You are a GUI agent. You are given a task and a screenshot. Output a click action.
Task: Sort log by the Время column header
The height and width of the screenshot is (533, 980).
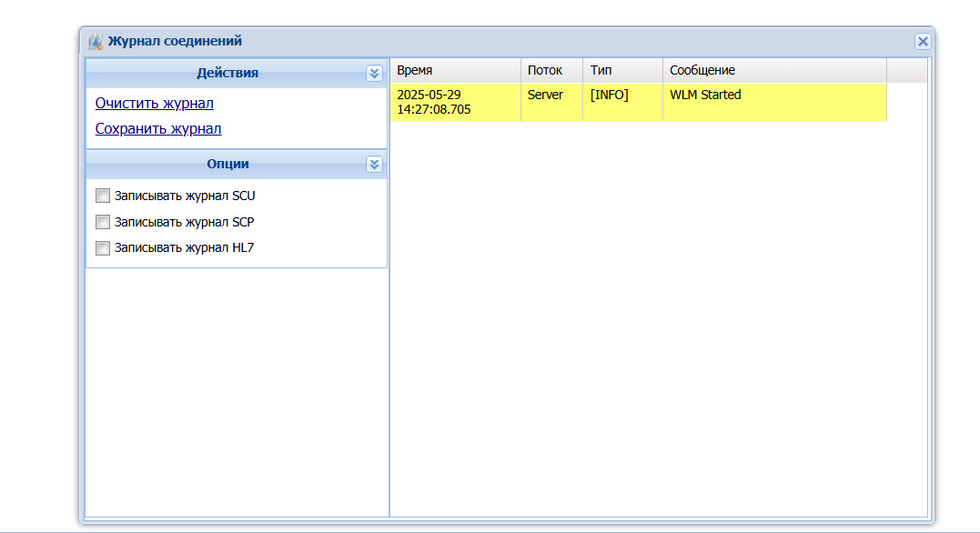[455, 71]
